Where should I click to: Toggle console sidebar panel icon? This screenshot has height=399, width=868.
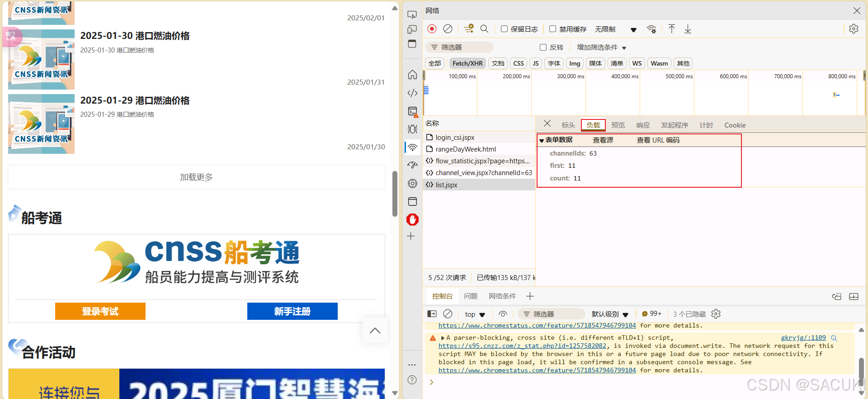(x=432, y=314)
